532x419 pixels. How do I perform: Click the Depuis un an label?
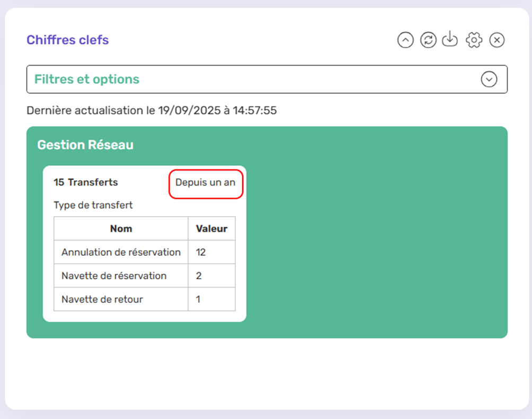tap(206, 182)
